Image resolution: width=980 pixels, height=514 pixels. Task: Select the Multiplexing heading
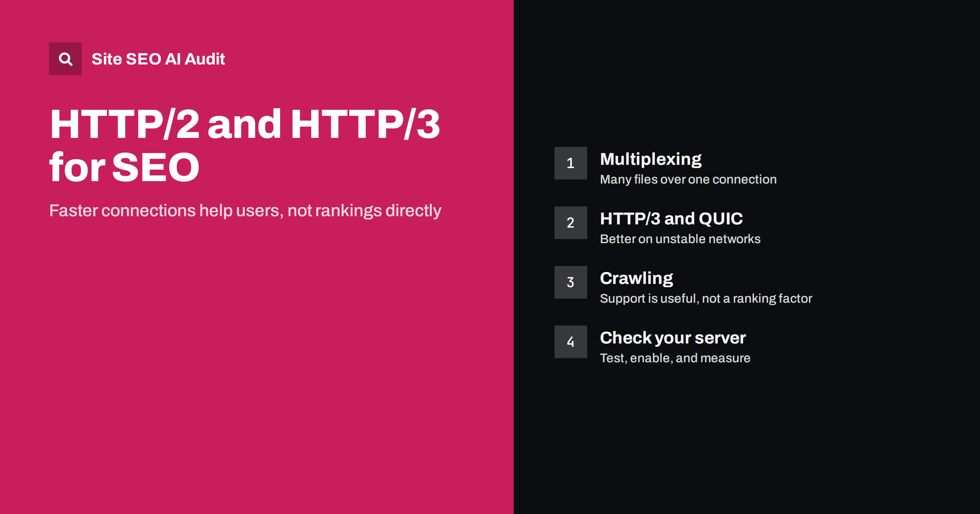650,160
